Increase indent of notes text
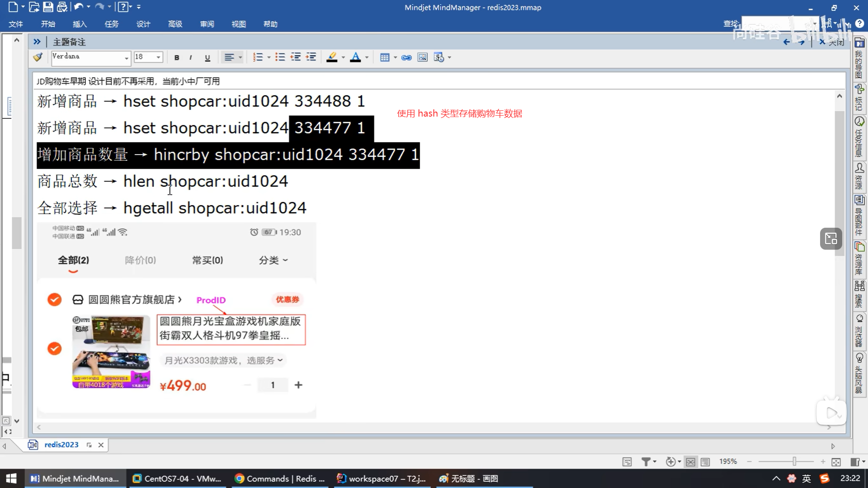This screenshot has width=868, height=488. (311, 57)
